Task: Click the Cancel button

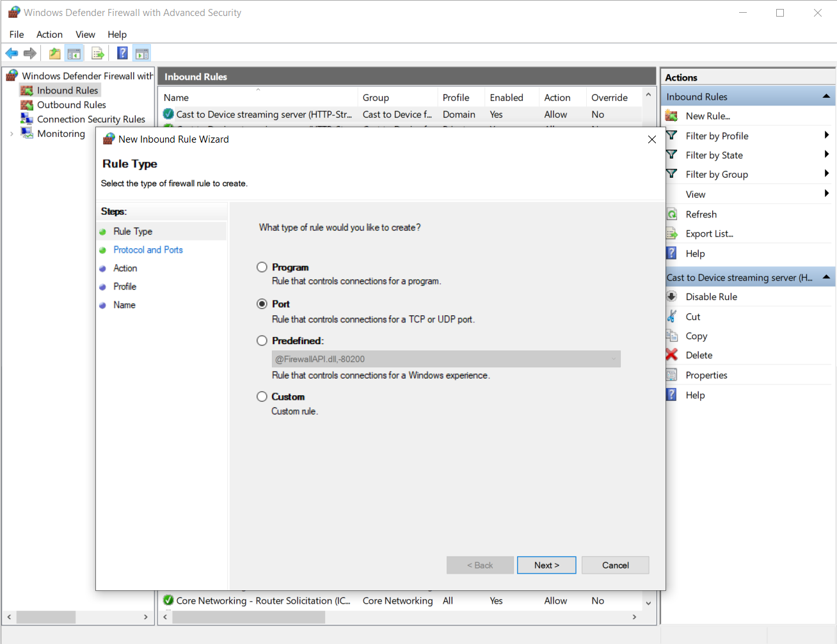Action: 616,565
